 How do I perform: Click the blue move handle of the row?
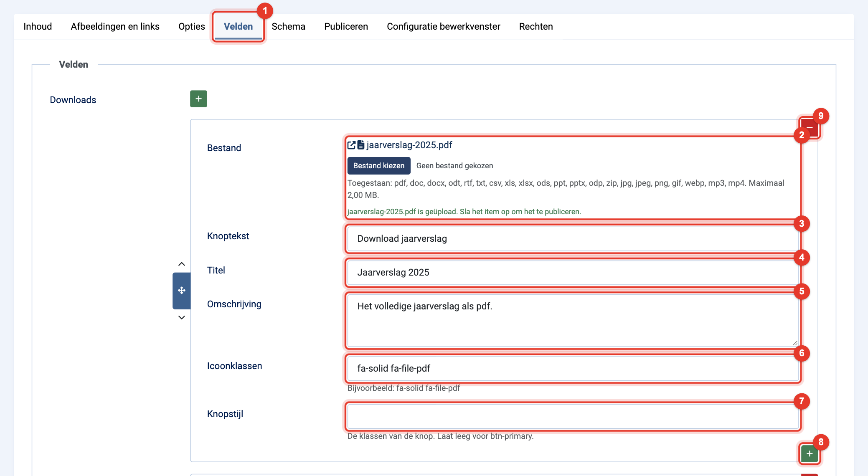(x=181, y=291)
